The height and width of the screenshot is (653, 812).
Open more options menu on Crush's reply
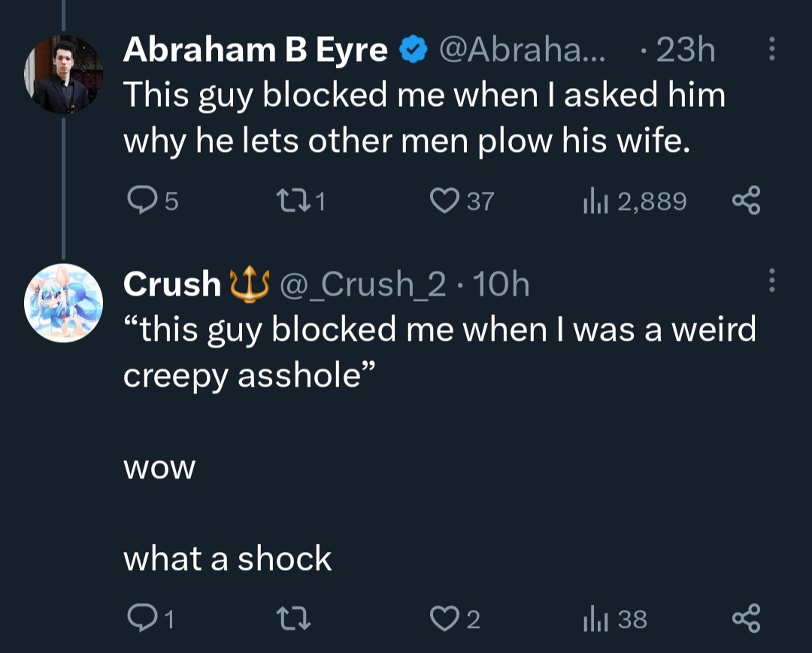point(771,281)
